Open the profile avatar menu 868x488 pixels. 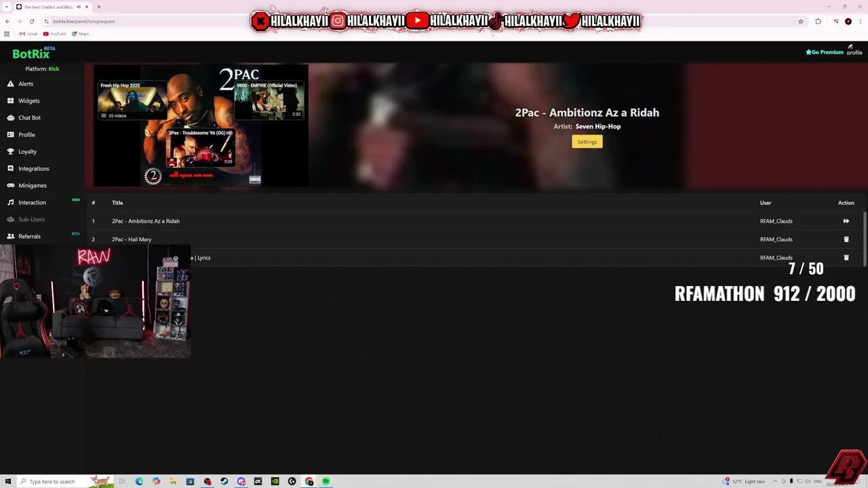click(x=854, y=49)
